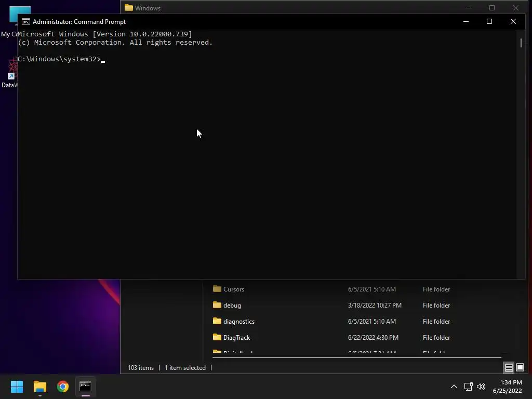Select the DiagTrack folder in Explorer

coord(236,337)
